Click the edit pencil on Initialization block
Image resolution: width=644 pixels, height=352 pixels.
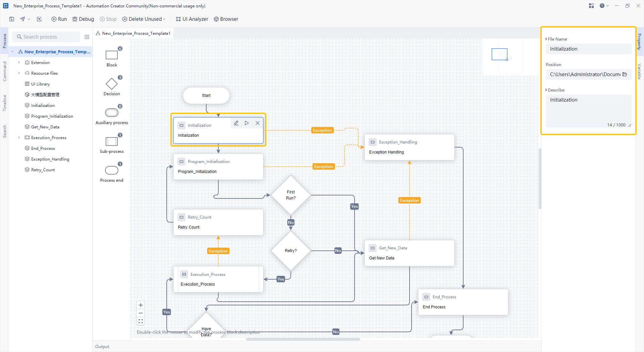236,123
